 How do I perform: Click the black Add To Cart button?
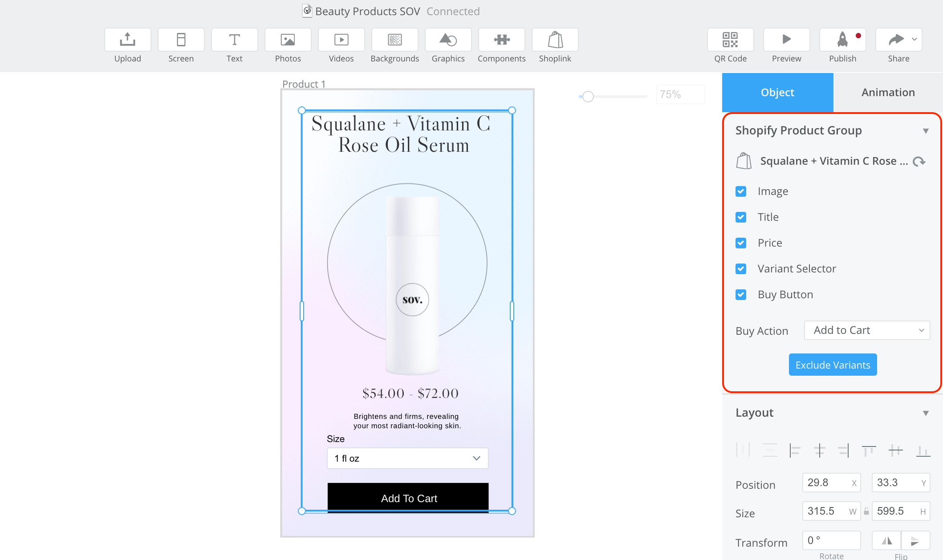408,498
